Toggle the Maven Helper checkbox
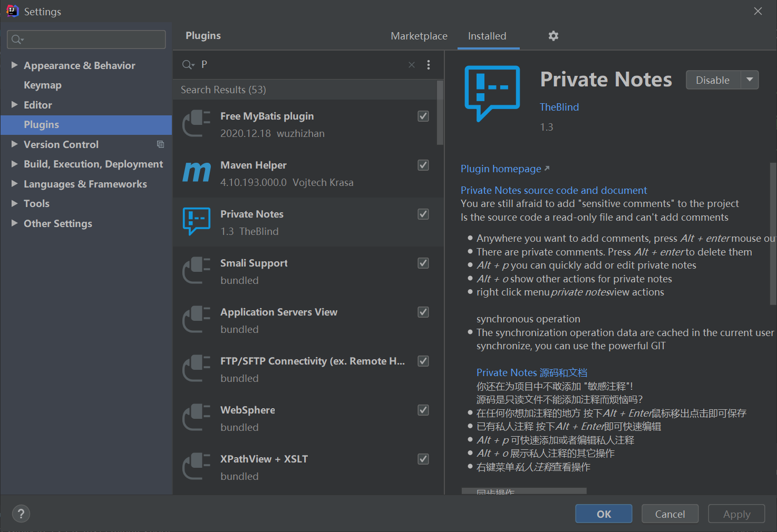777x532 pixels. [423, 165]
